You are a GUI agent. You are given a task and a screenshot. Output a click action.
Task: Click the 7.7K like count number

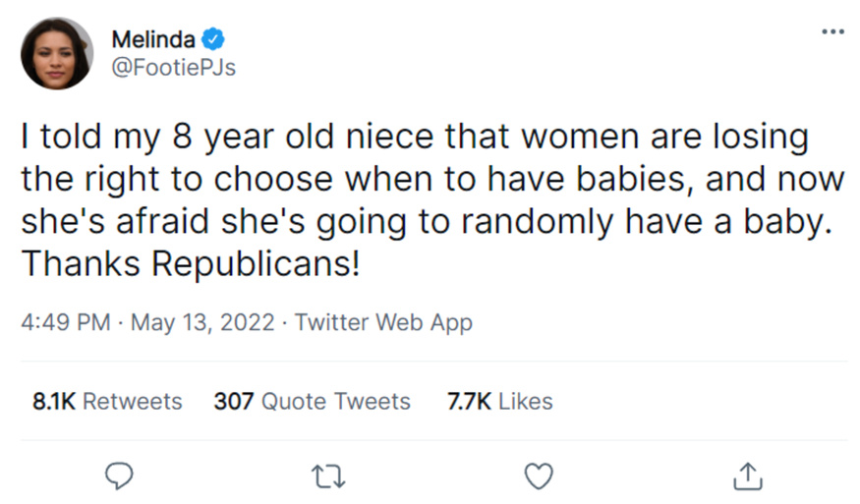tap(469, 401)
